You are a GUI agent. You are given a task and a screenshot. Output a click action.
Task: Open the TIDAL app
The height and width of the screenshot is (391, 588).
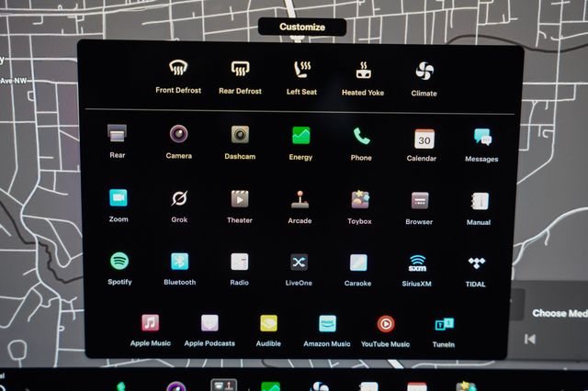[x=477, y=263]
